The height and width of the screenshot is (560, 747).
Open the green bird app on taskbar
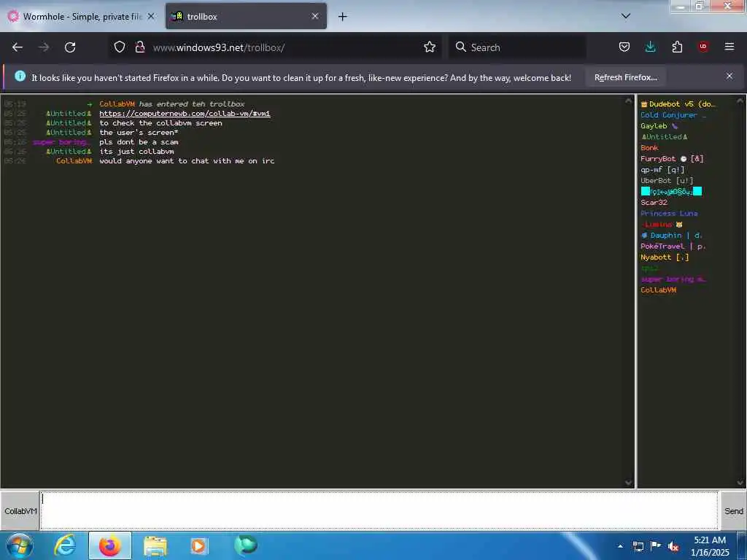[x=246, y=545]
